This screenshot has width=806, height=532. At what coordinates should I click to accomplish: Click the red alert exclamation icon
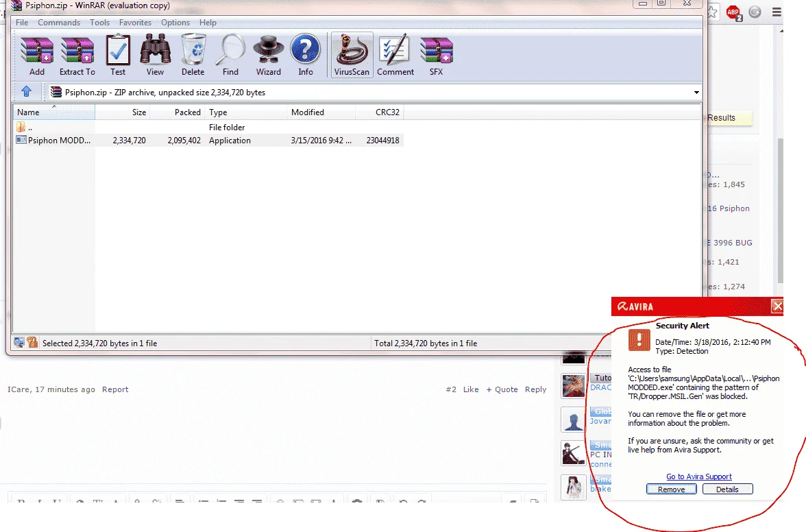pyautogui.click(x=639, y=340)
